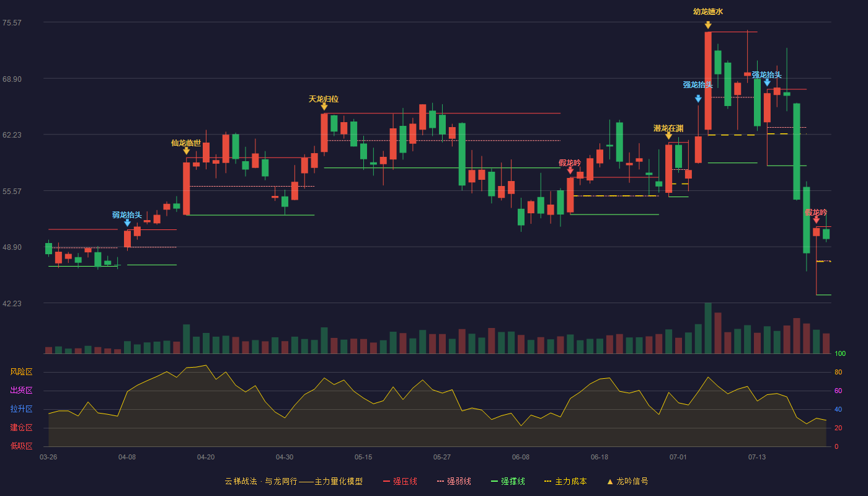This screenshot has width=868, height=496.
Task: Click the magenta 60 indicator scale value
Action: pos(838,391)
